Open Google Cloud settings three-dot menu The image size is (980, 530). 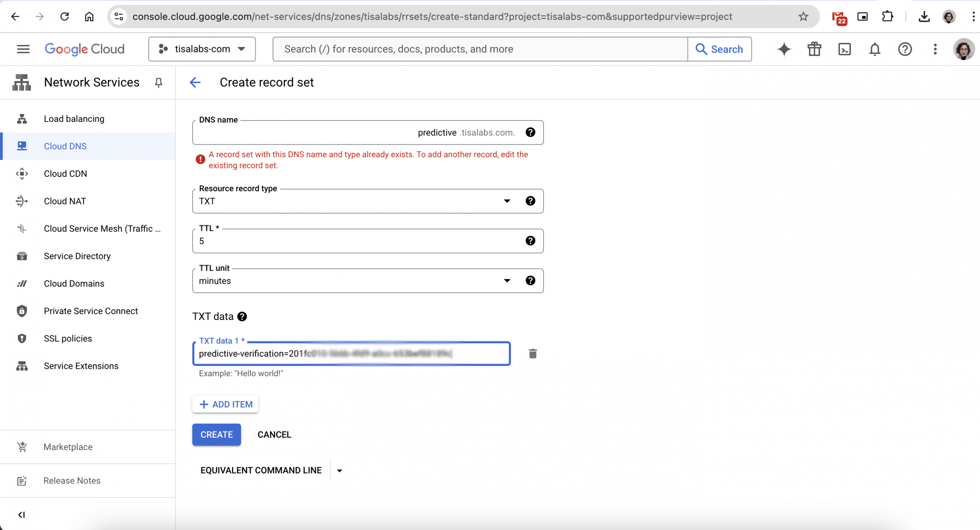(x=935, y=49)
